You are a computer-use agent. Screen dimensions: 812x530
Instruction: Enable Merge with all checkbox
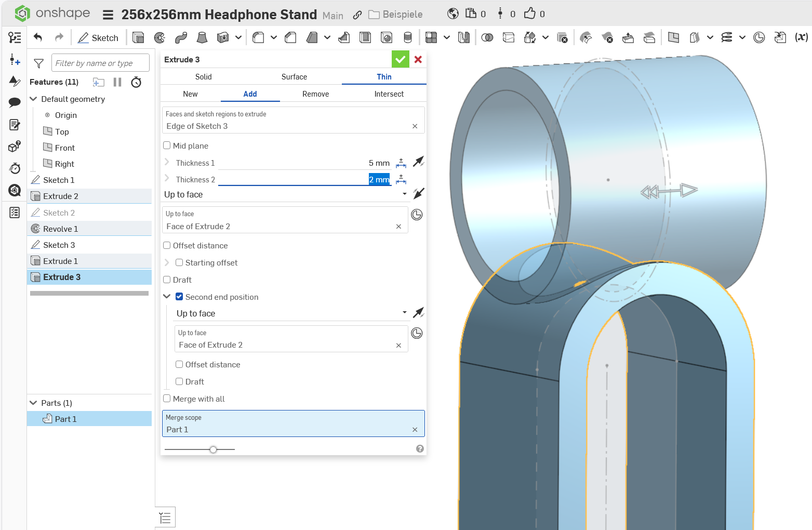167,399
